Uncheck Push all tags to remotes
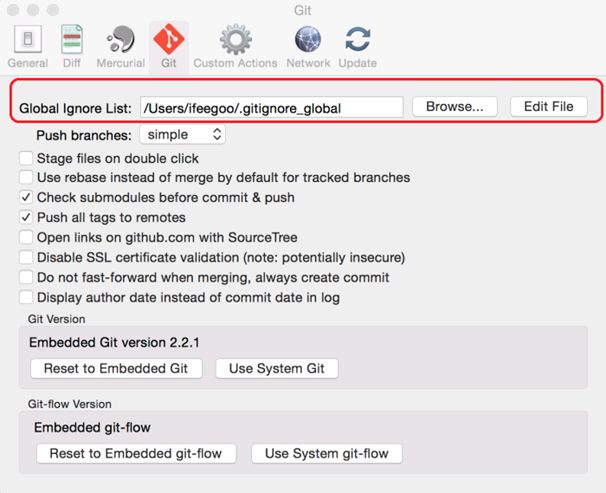The width and height of the screenshot is (606, 493). [x=26, y=218]
